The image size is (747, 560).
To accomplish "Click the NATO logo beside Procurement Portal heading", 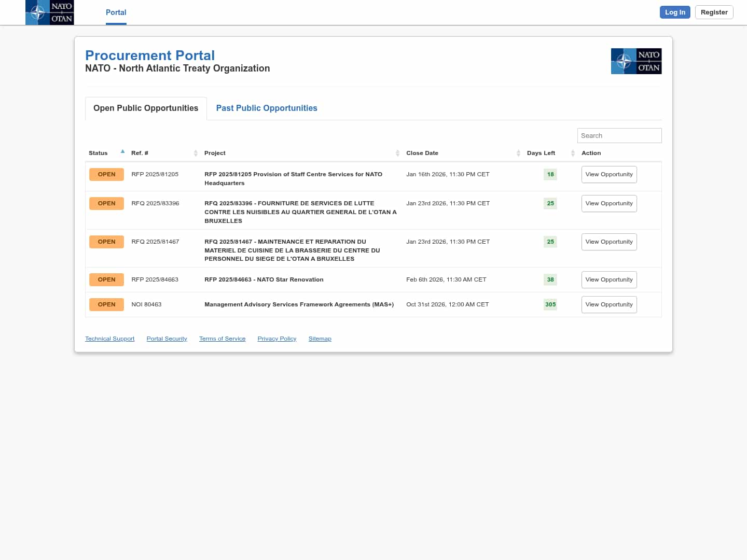I will (x=636, y=61).
